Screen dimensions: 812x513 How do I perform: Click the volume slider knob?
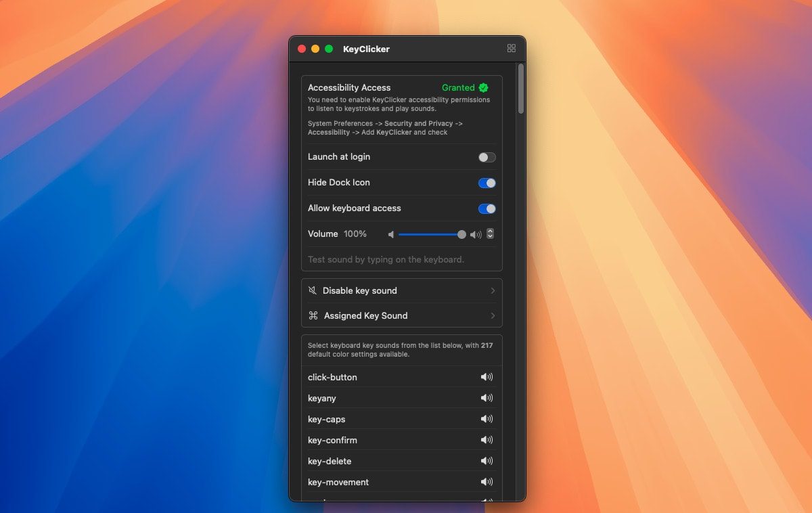coord(461,234)
